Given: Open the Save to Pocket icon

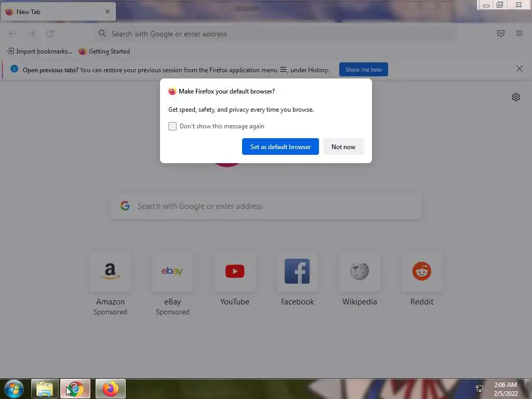Looking at the screenshot, I should pos(501,33).
